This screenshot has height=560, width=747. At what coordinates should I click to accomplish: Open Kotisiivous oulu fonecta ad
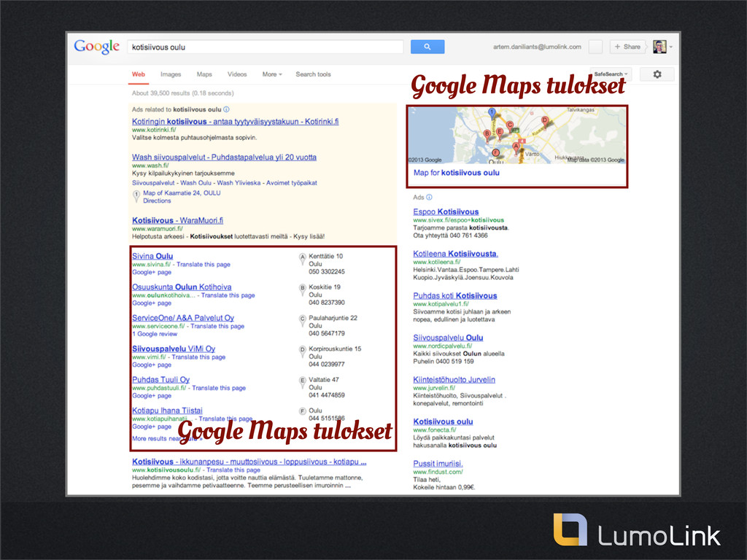[x=443, y=422]
